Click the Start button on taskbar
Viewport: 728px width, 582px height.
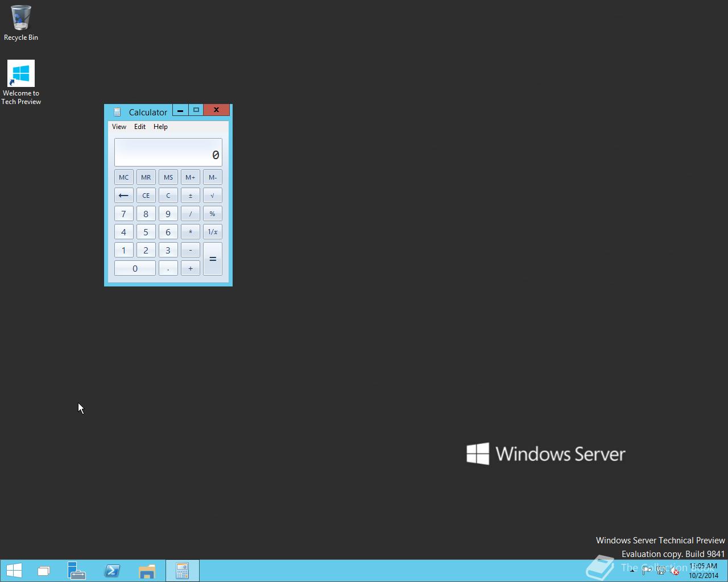coord(14,571)
